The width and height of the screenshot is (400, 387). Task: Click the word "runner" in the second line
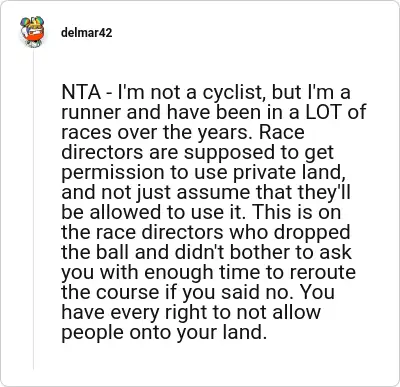(91, 113)
